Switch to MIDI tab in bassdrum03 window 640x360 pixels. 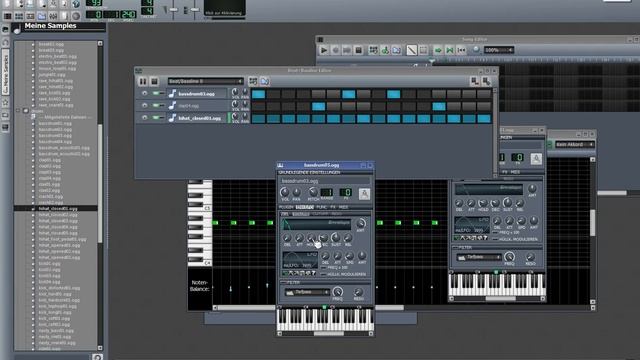tap(343, 207)
